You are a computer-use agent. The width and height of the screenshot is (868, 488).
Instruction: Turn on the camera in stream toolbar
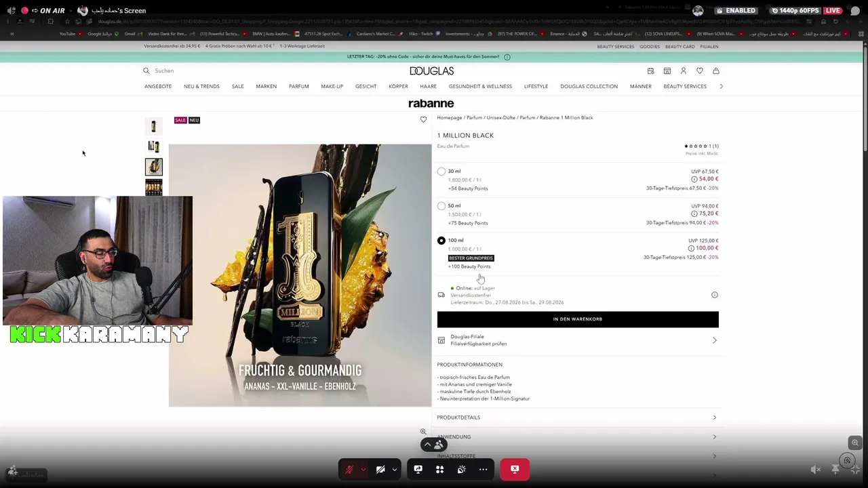(x=380, y=469)
